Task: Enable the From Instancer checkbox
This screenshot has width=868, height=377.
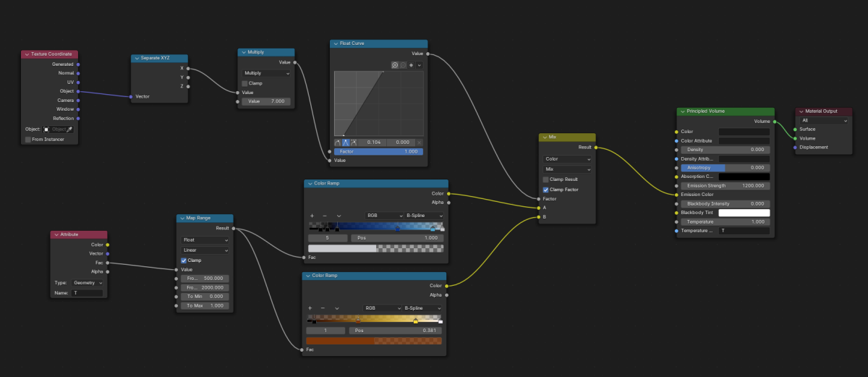Action: (x=28, y=140)
